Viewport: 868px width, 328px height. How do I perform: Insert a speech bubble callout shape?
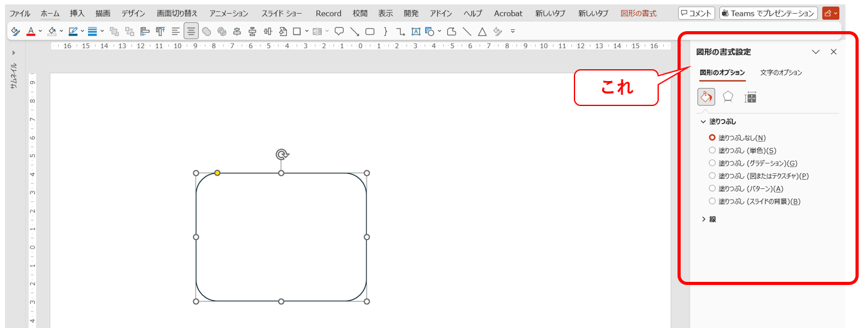[x=339, y=31]
